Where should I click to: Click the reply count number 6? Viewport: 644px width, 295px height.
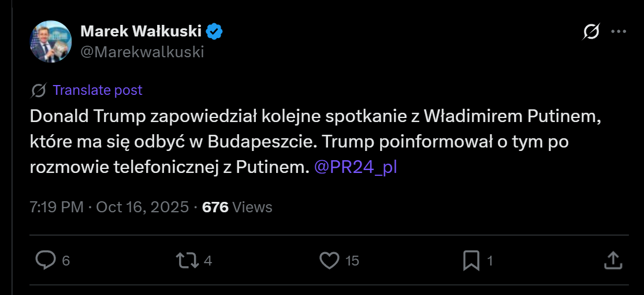(66, 261)
